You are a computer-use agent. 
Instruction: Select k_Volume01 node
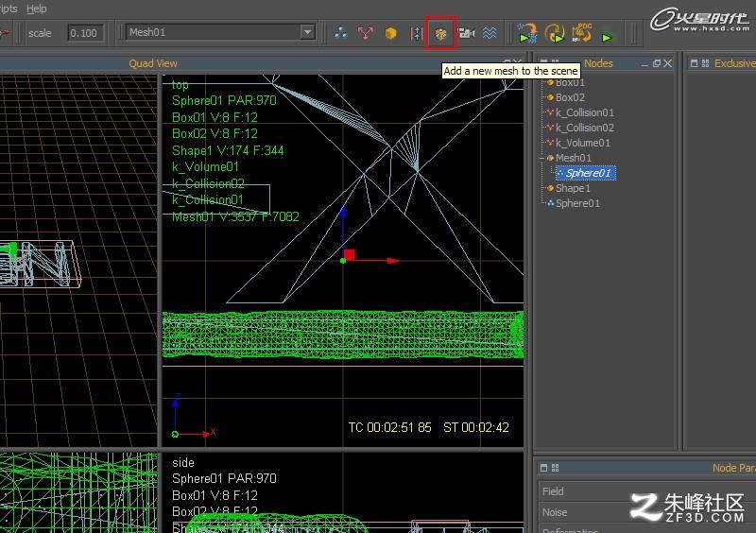coord(583,143)
